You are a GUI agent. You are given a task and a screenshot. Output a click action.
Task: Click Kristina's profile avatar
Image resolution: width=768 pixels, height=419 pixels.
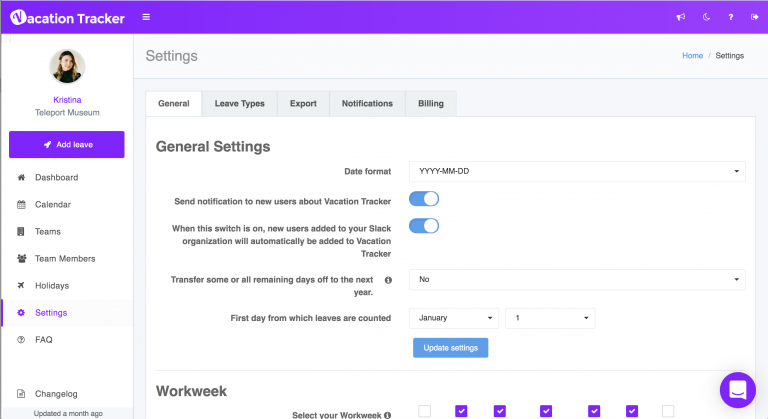click(x=67, y=67)
